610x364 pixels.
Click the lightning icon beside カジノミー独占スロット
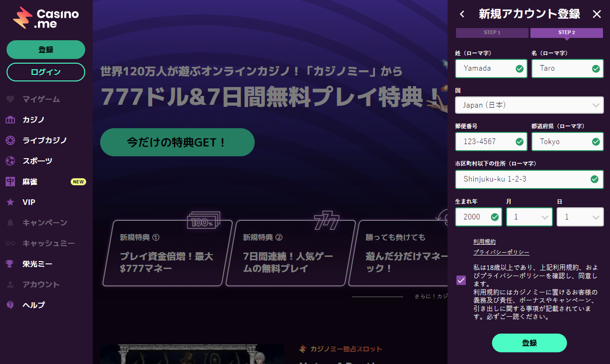click(x=303, y=349)
